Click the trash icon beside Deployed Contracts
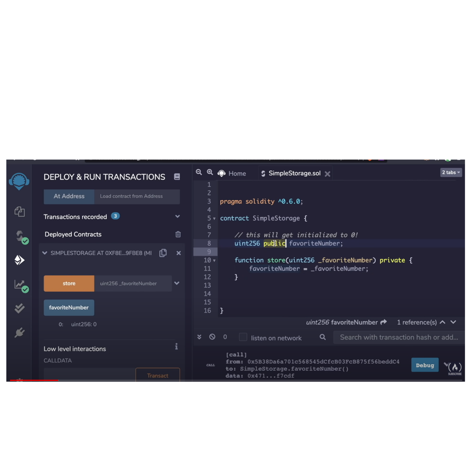 [x=178, y=234]
